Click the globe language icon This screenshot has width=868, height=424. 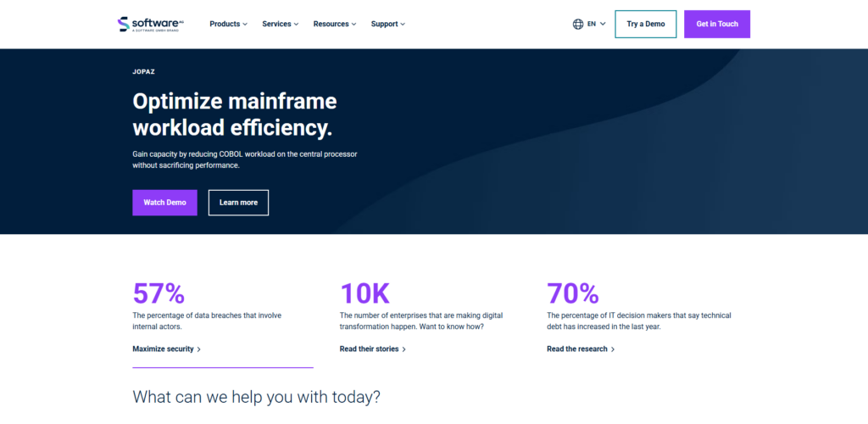(x=578, y=24)
